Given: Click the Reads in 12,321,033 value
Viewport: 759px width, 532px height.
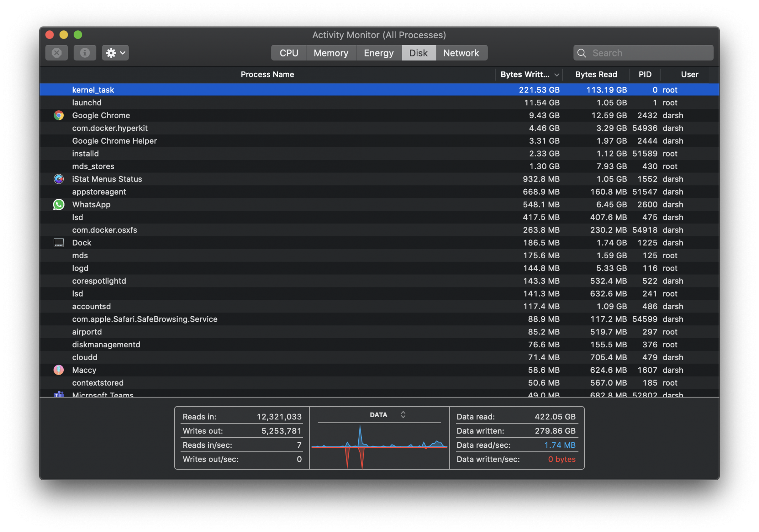Looking at the screenshot, I should (279, 417).
